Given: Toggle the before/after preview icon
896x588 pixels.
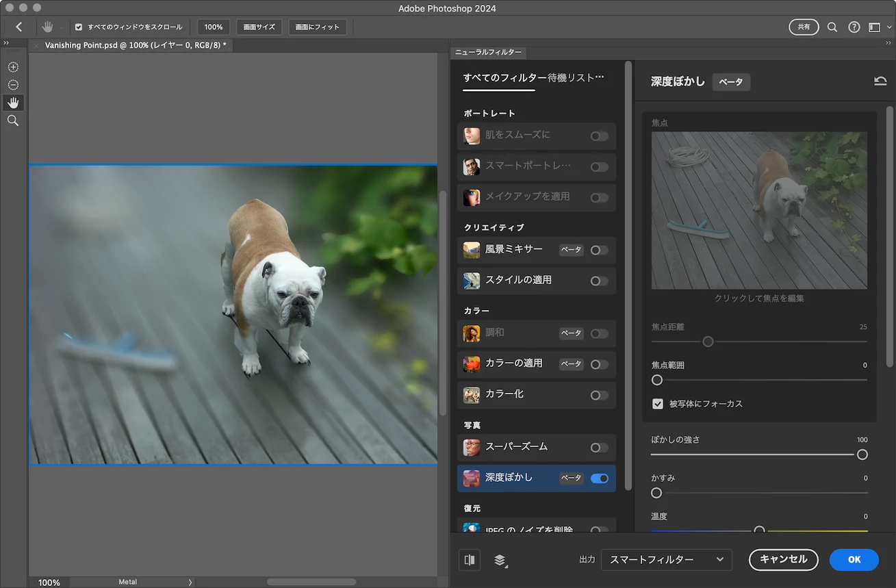Looking at the screenshot, I should coord(470,560).
